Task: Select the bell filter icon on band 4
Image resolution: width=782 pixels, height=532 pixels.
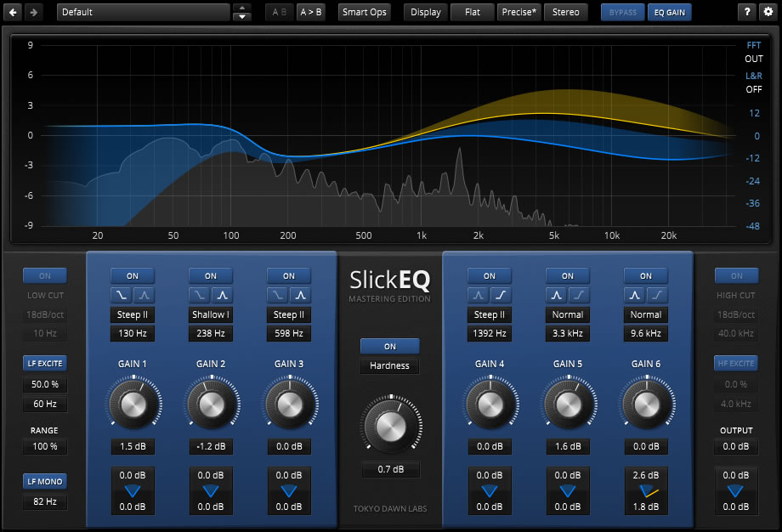Action: [x=478, y=295]
